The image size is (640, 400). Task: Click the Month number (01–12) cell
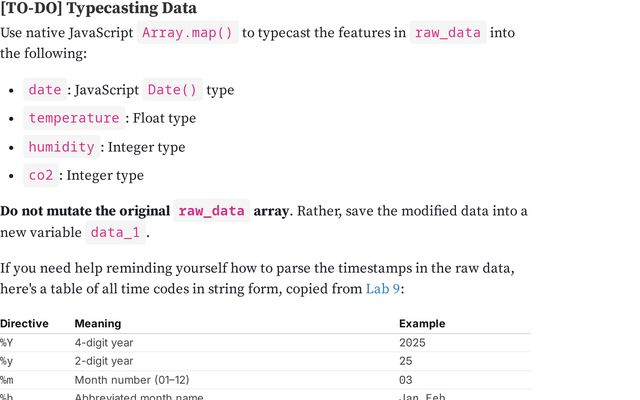pyautogui.click(x=134, y=380)
